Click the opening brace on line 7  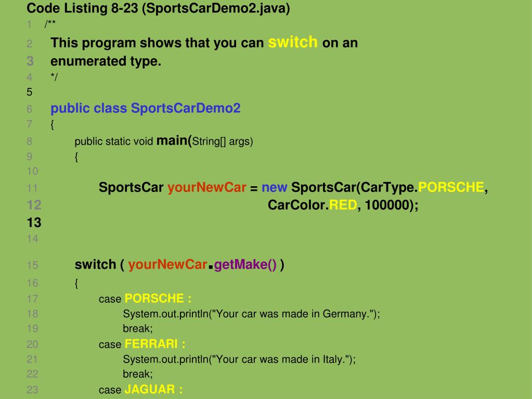point(52,124)
